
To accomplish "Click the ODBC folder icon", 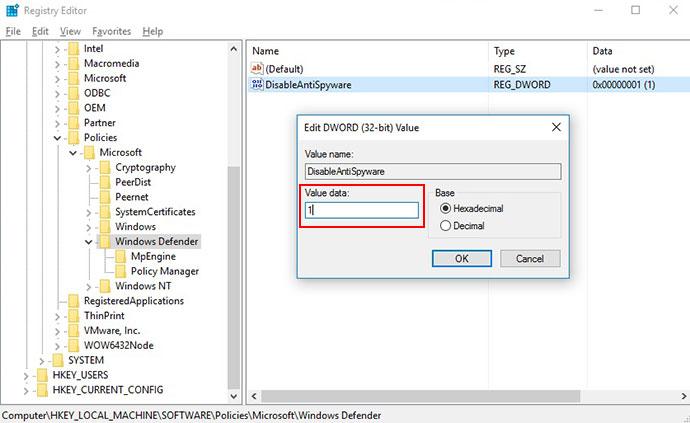I will coord(74,93).
